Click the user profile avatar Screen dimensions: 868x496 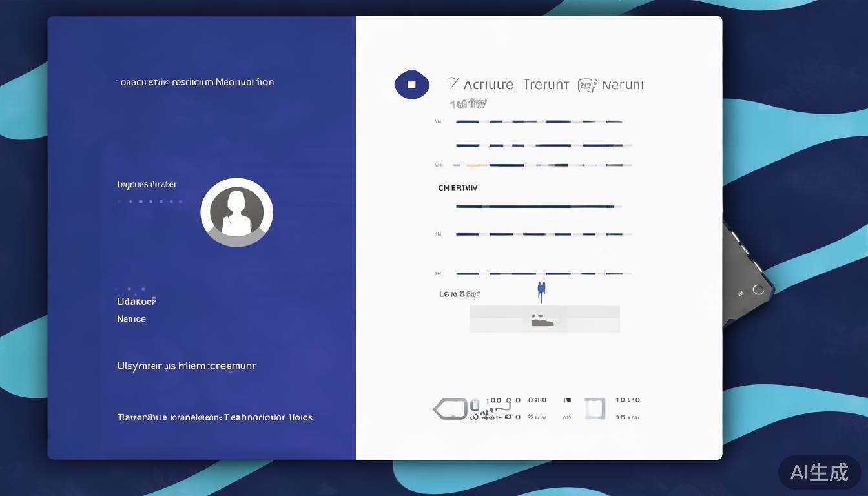pyautogui.click(x=236, y=212)
